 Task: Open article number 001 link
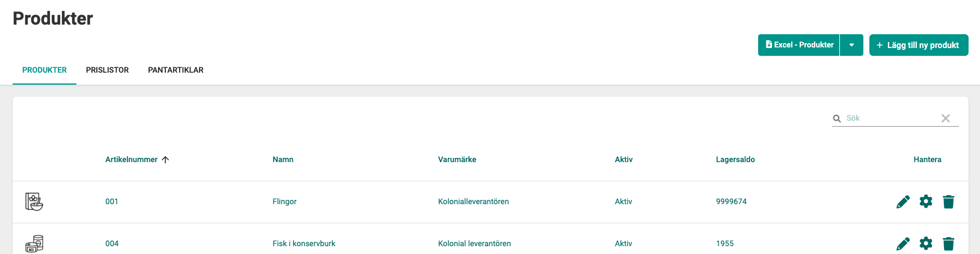coord(112,202)
